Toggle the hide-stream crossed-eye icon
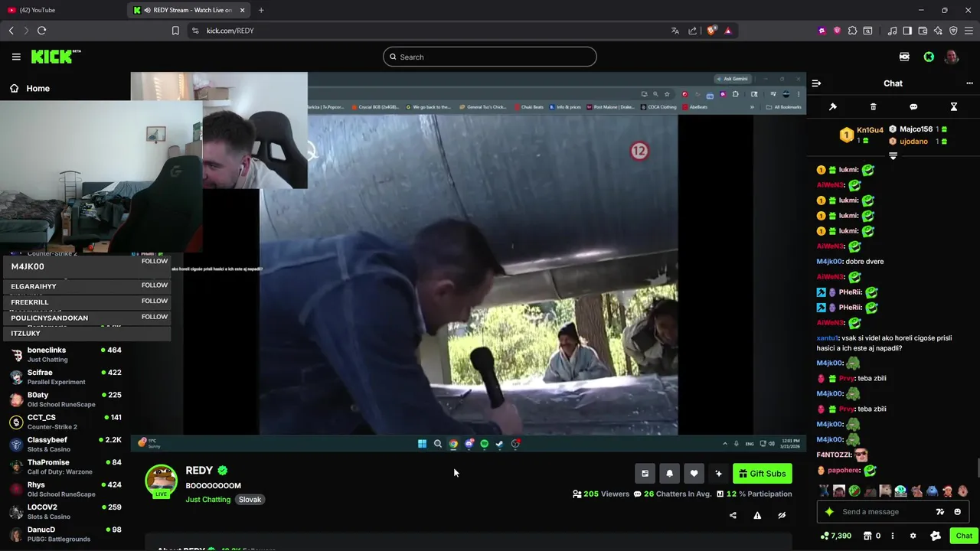 point(782,516)
